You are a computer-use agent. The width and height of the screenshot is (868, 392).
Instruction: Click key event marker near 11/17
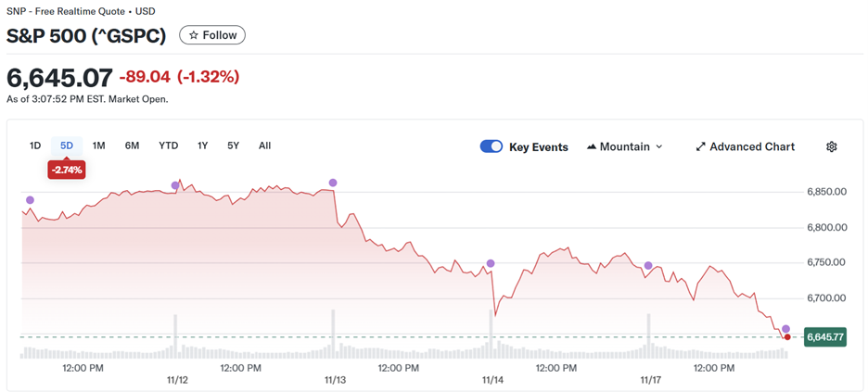tap(648, 266)
